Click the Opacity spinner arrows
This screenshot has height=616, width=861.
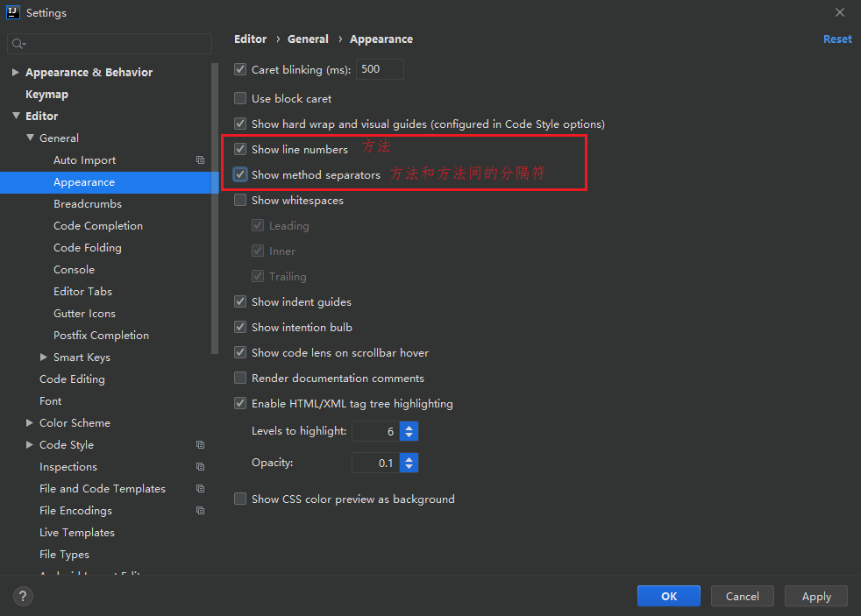409,463
